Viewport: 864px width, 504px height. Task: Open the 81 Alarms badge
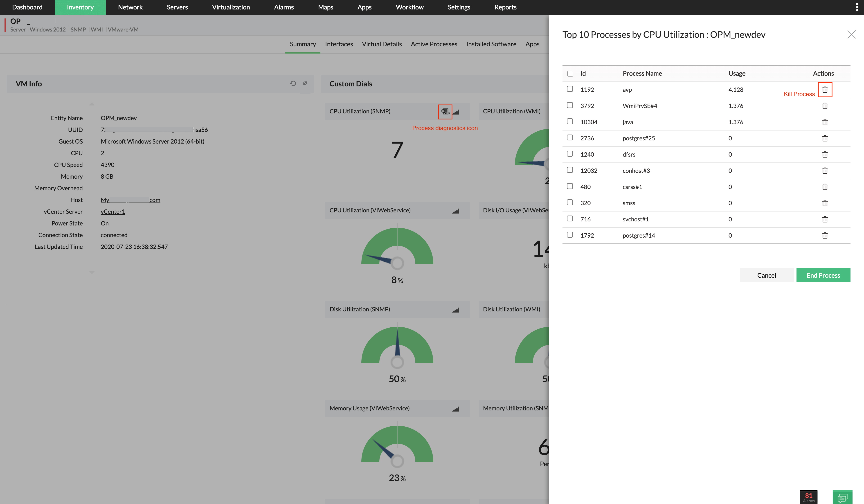coord(808,497)
